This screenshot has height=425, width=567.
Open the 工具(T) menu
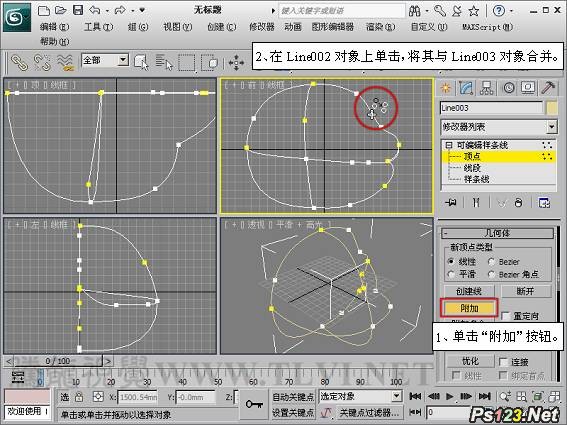pyautogui.click(x=99, y=27)
